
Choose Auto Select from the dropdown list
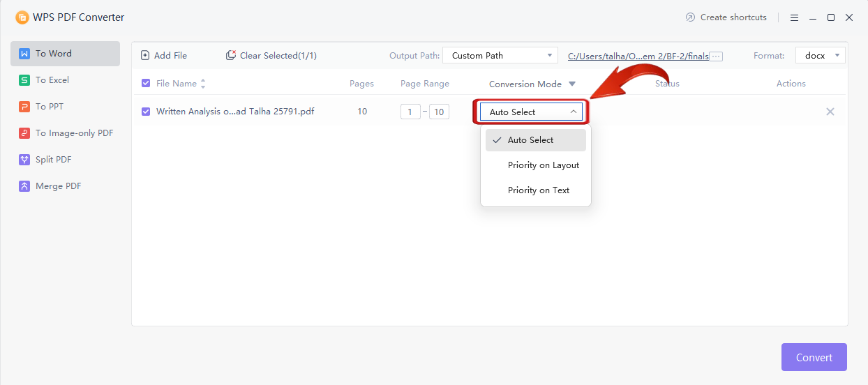point(536,140)
